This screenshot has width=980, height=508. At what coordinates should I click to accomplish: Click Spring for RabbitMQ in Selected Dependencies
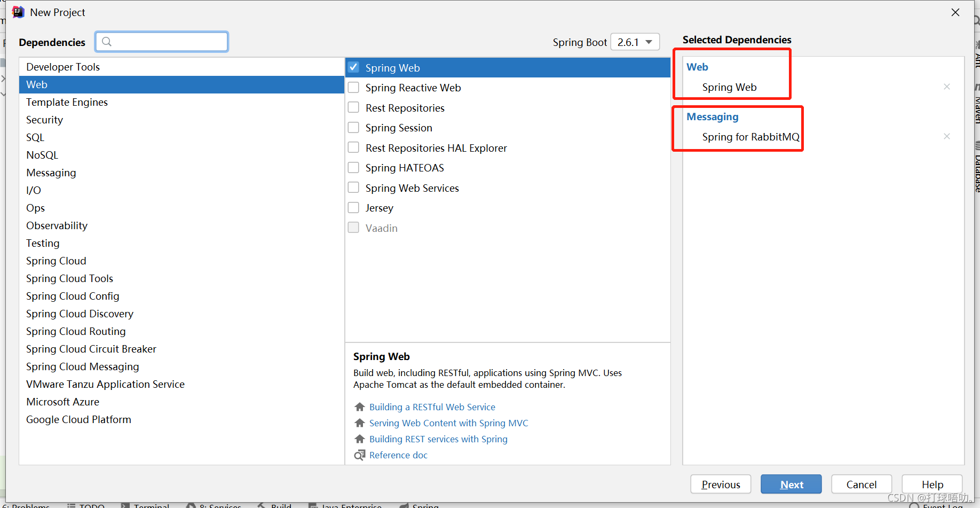(x=750, y=137)
